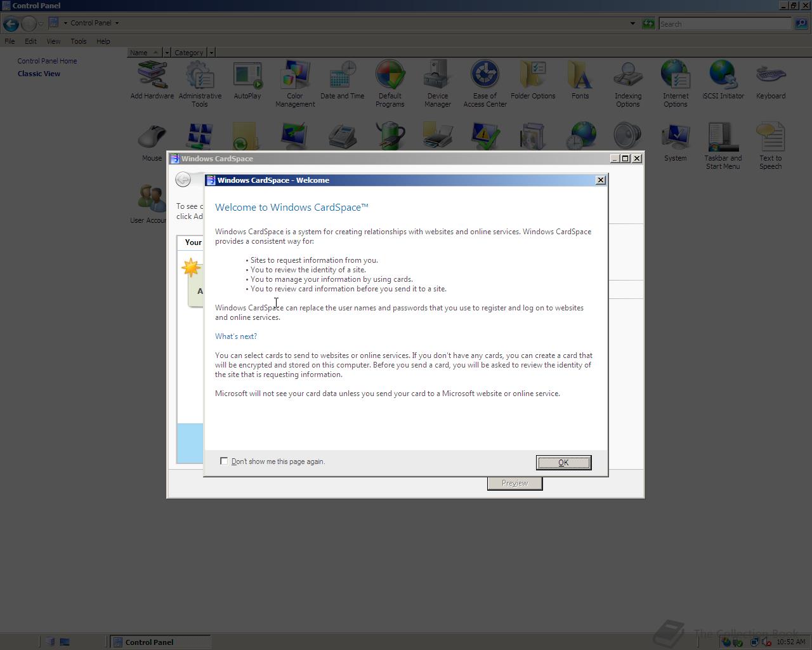Open iSCSI Initiator

coord(723,81)
